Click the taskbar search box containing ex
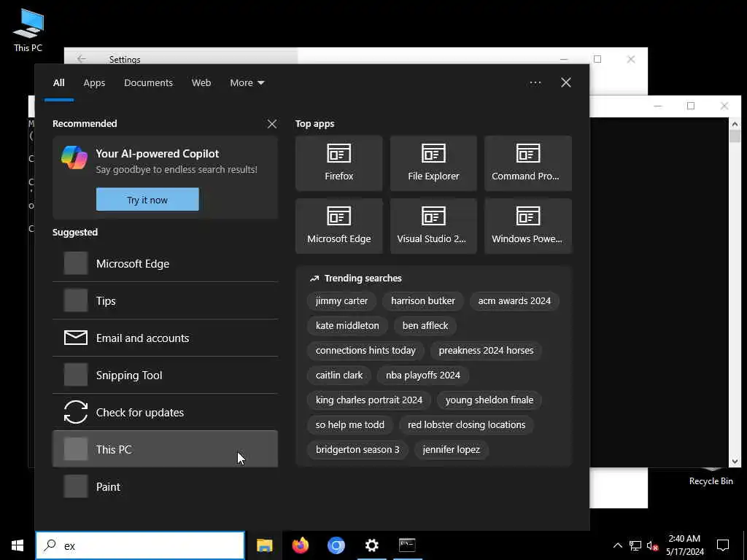 [x=140, y=545]
